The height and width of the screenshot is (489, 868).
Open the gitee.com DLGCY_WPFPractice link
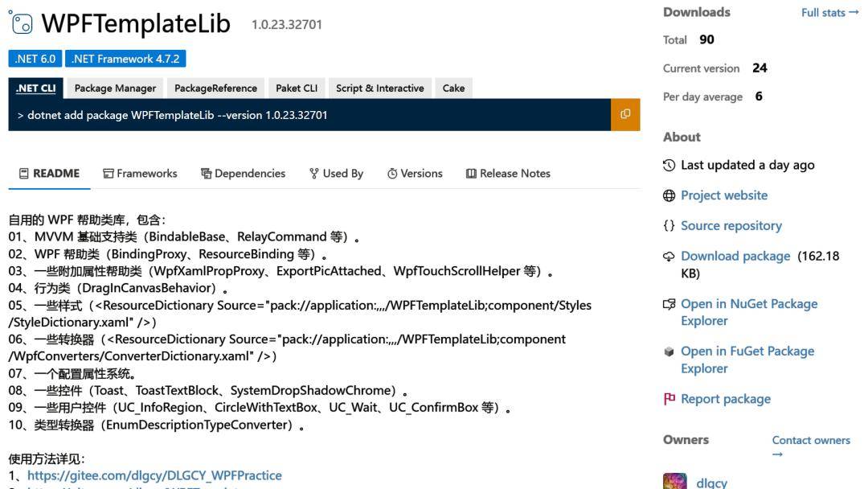pyautogui.click(x=154, y=475)
